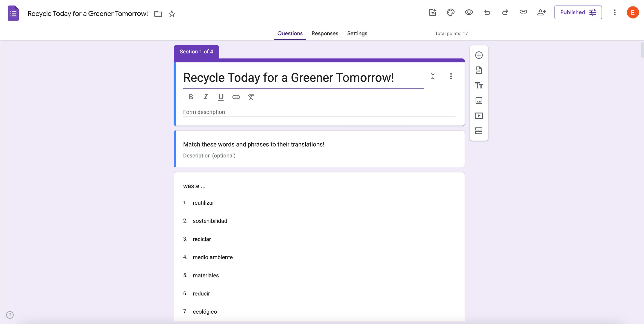Click the Description (optional) field

(209, 156)
